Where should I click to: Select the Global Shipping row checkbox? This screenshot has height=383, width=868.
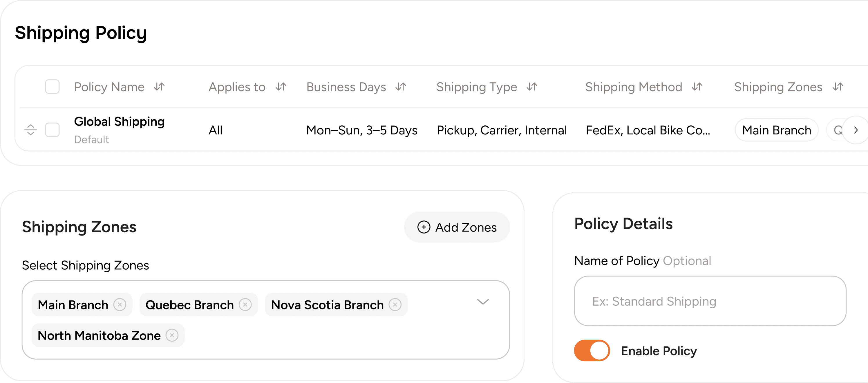coord(52,130)
